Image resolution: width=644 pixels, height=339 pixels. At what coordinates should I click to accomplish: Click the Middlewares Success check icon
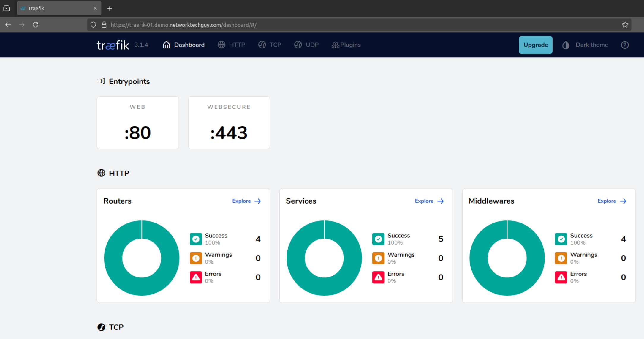pos(561,239)
